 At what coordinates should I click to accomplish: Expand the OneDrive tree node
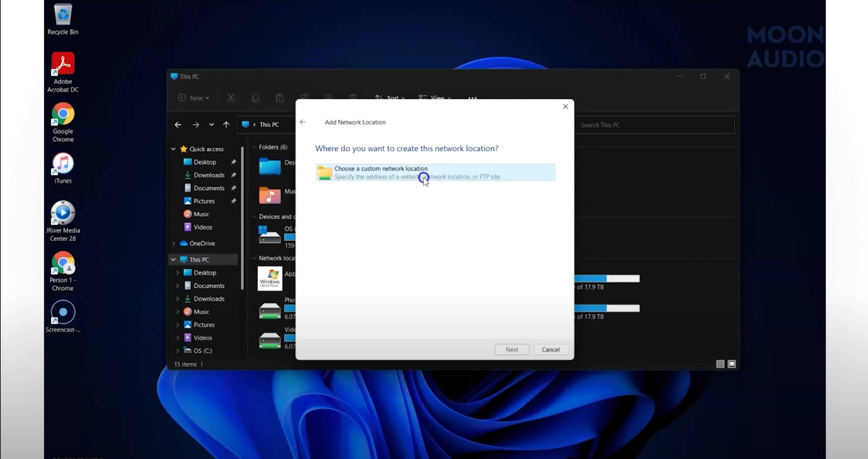click(173, 243)
